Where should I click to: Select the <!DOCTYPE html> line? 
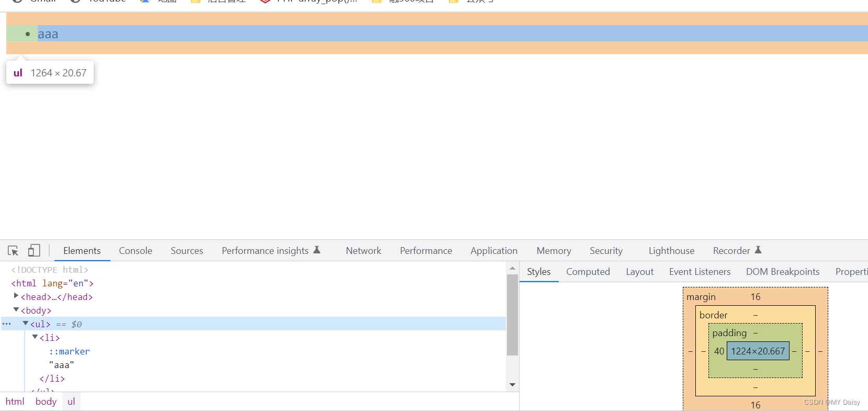click(50, 270)
